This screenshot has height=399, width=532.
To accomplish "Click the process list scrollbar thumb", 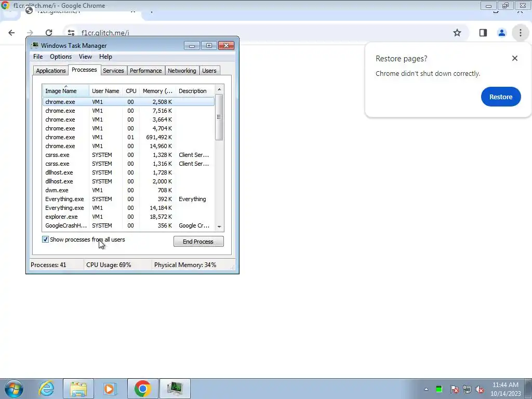I will 219,117.
